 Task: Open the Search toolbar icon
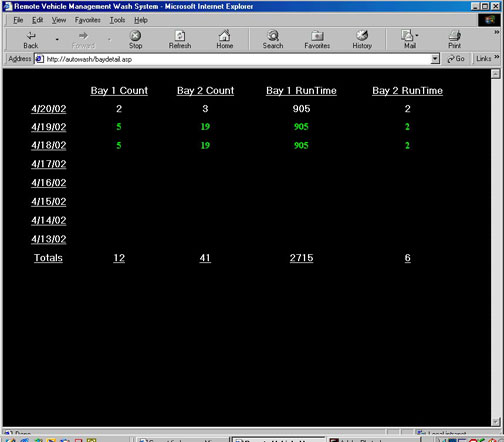click(273, 35)
